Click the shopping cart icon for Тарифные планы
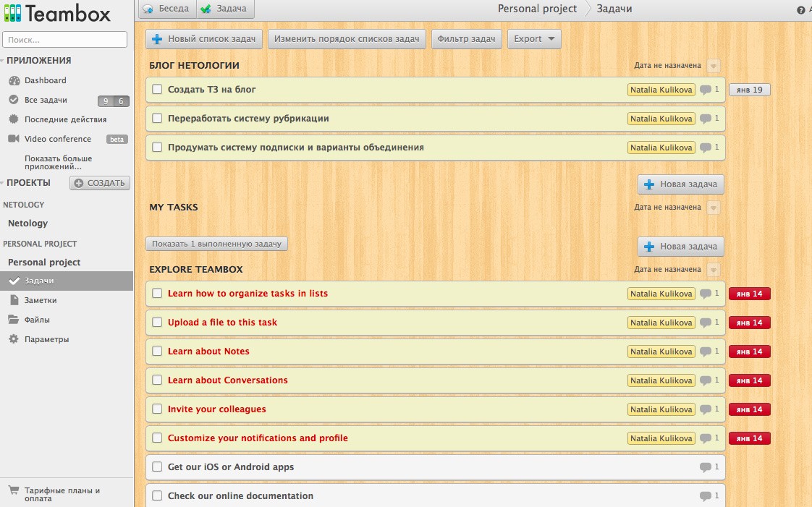Viewport: 812px width, 507px height. 14,491
